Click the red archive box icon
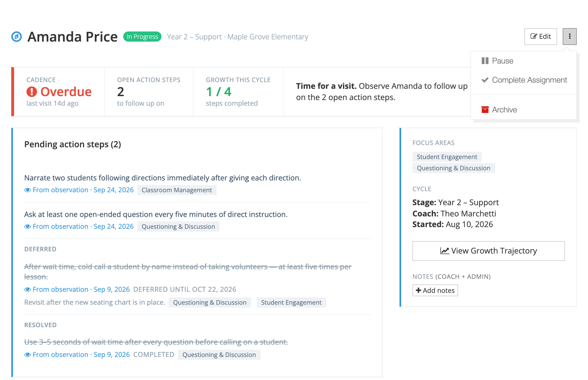 [485, 110]
